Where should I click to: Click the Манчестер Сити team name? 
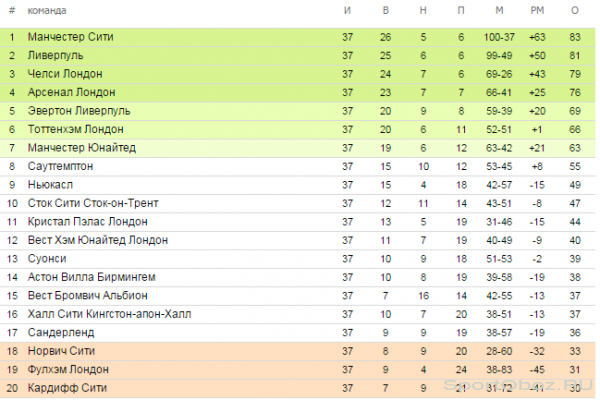pos(70,37)
